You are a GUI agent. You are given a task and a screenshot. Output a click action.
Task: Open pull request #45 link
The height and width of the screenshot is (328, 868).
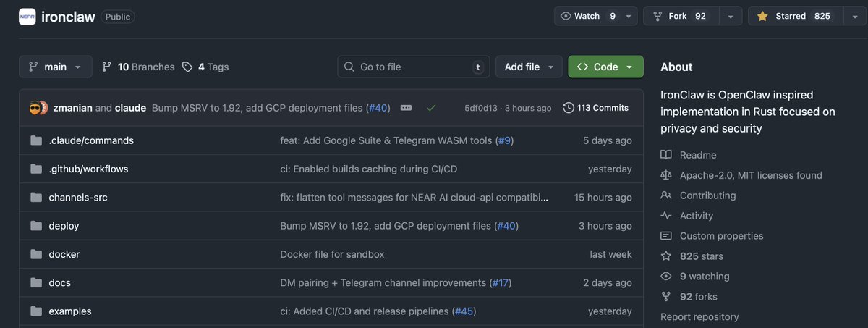[x=464, y=311]
